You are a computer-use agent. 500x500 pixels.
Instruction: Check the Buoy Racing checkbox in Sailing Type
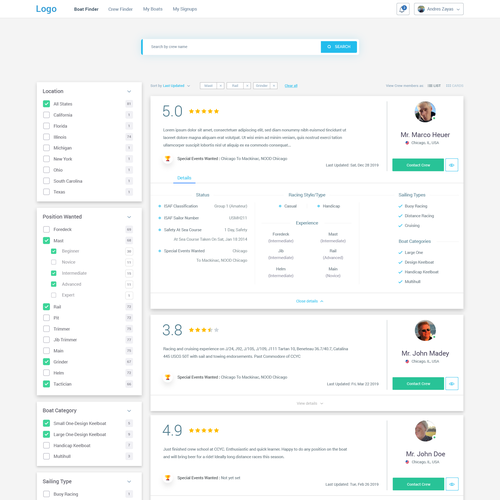tap(46, 494)
